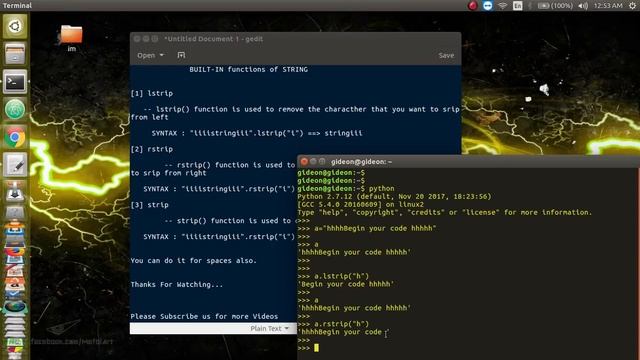Click the terminal title bar "gideon@gideon: ~"
Screen dimensions: 640x360
tap(361, 162)
